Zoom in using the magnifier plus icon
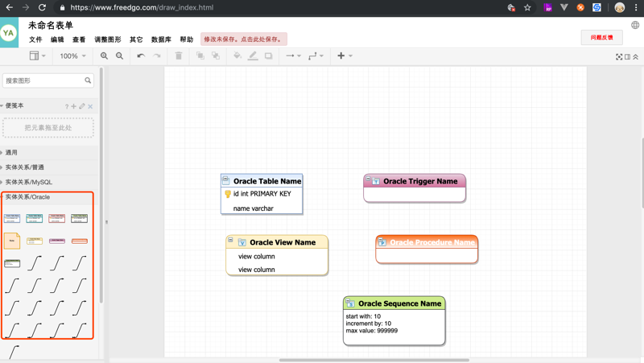Viewport: 644px width, 363px height. [104, 56]
